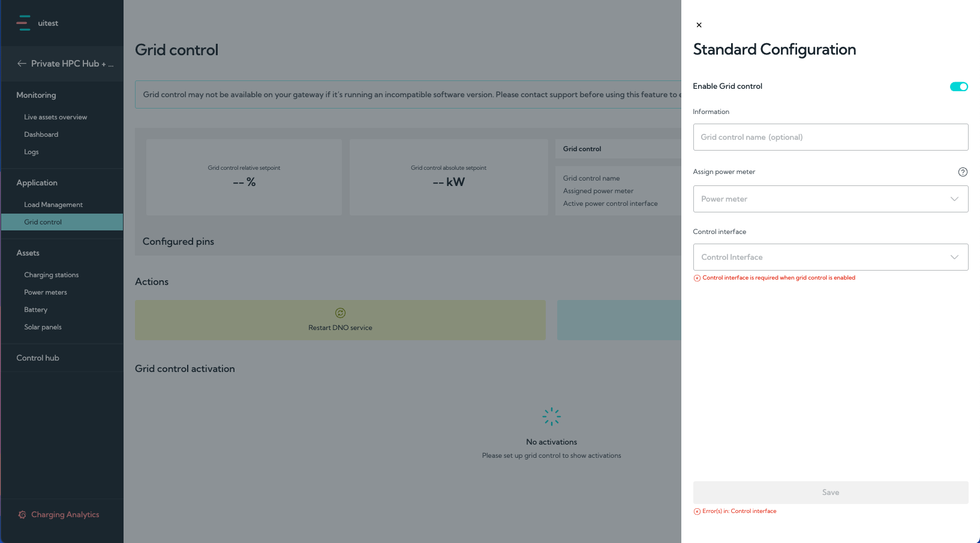Screen dimensions: 980x543
Task: Go to Load Management menu item
Action: [53, 205]
